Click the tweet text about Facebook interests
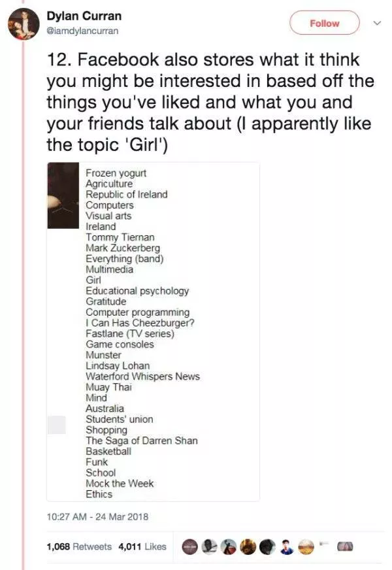Screen dimensions: 392x570 [209, 103]
